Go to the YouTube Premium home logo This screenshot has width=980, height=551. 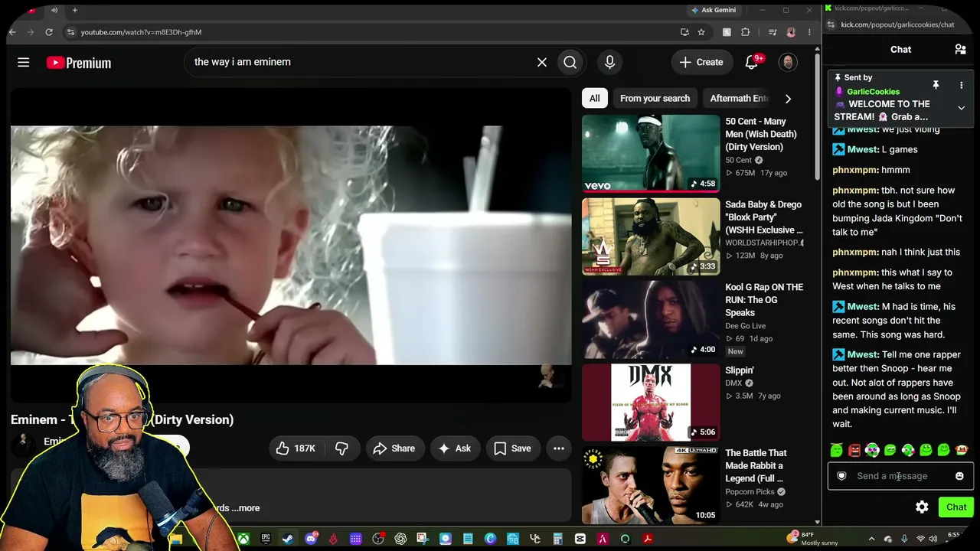point(79,63)
